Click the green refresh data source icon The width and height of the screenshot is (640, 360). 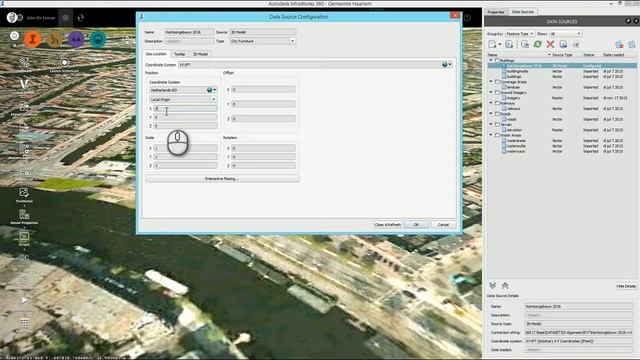click(538, 44)
